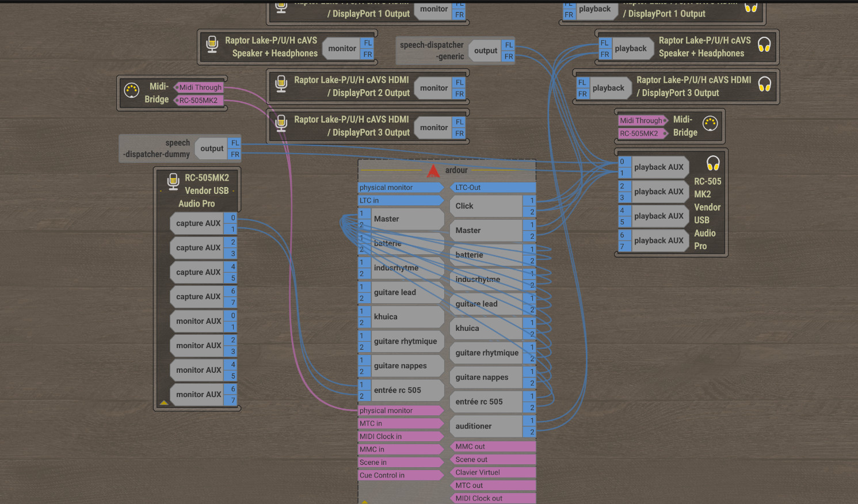Select FL port of DisplayPort 2 Output monitor
Image resolution: width=858 pixels, height=504 pixels.
click(459, 83)
